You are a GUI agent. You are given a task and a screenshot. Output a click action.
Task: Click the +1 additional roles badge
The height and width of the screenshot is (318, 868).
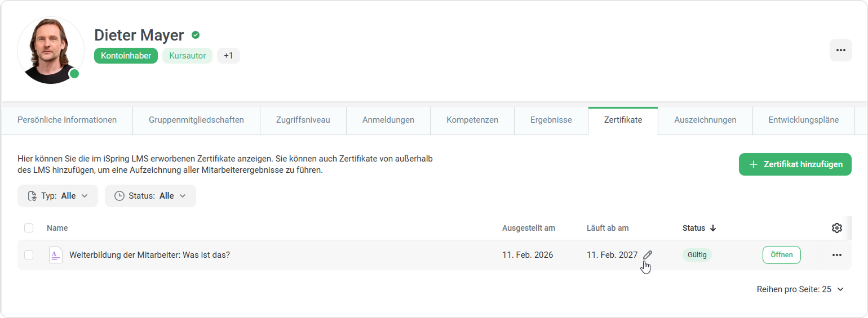[x=228, y=56]
